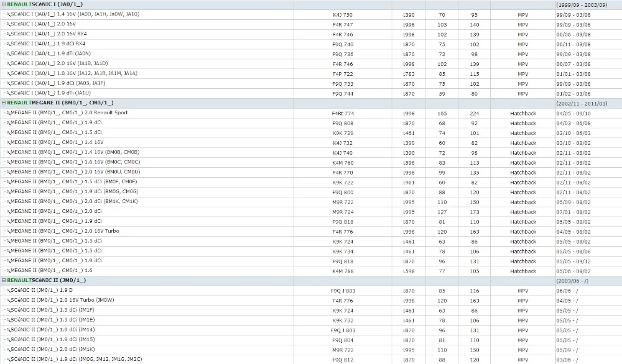Click magnifier icon of MEGANE II 2.0 16V Turbo

8,232
